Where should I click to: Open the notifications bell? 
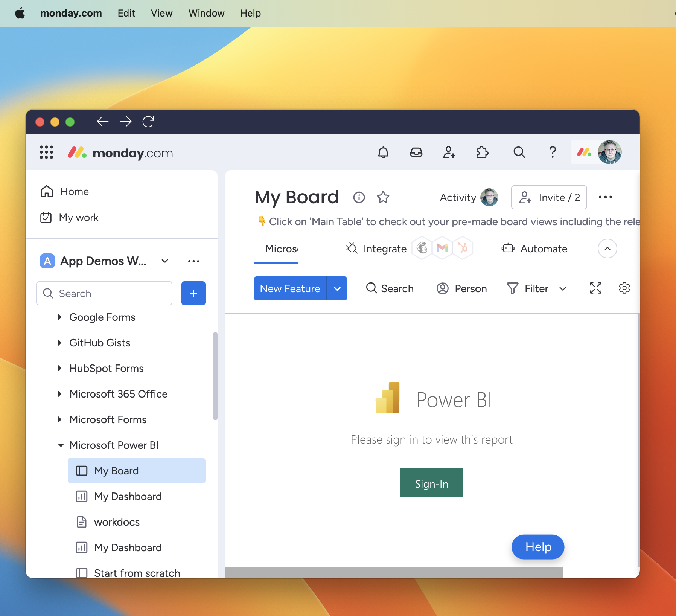tap(383, 152)
